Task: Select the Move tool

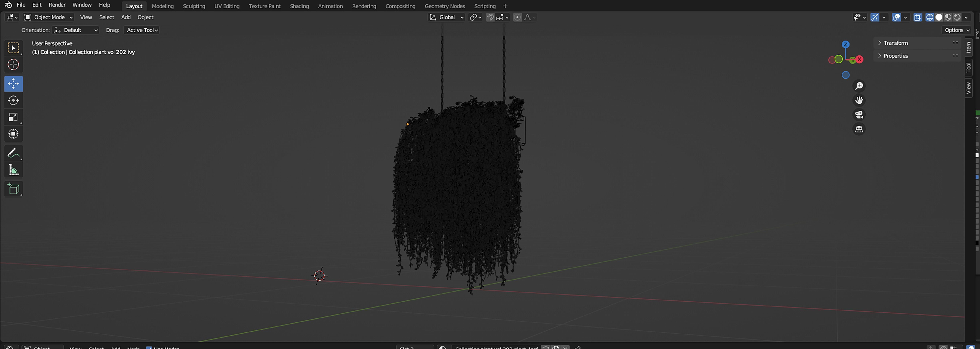Action: point(13,84)
